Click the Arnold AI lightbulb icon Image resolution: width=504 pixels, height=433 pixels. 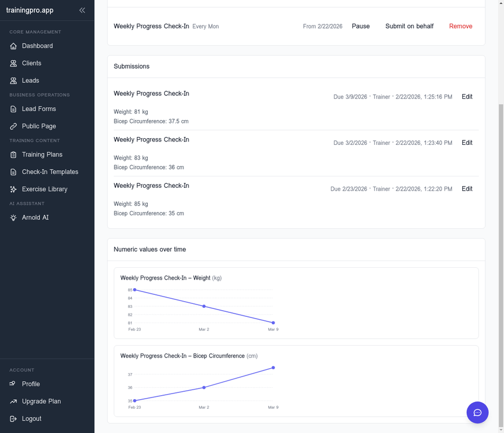pyautogui.click(x=14, y=218)
